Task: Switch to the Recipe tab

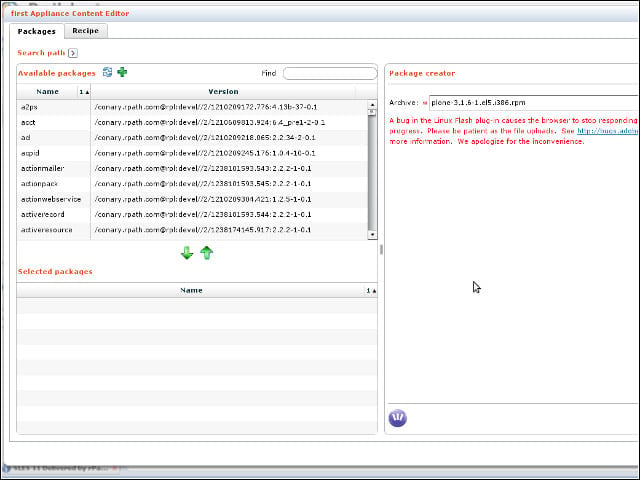Action: pos(86,31)
